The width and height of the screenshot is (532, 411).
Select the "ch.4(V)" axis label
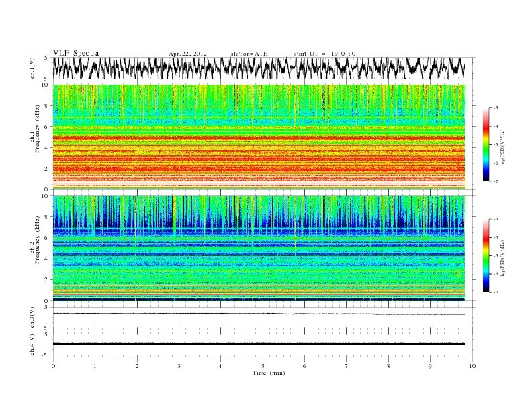[x=32, y=345]
